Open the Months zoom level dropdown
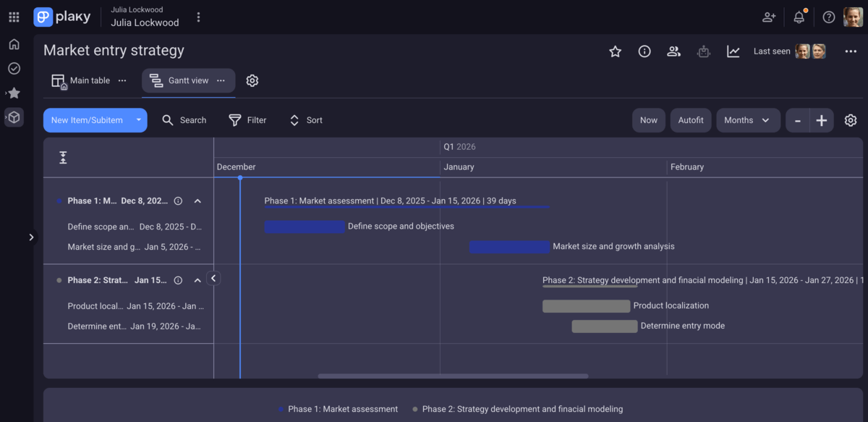 tap(748, 119)
